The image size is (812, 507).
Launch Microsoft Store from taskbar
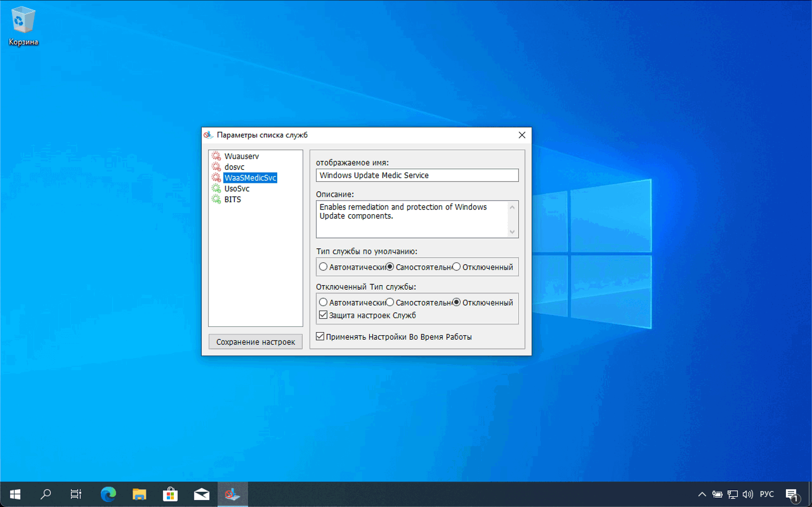[171, 494]
